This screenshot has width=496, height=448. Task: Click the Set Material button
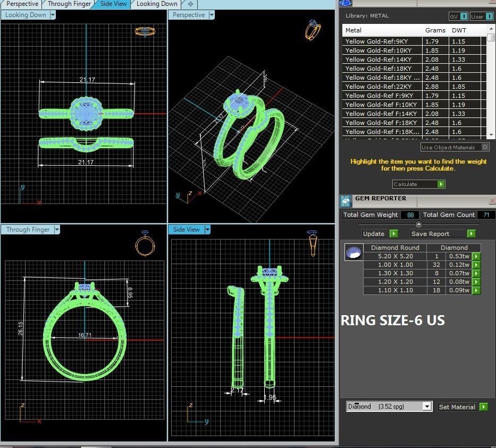[x=458, y=407]
